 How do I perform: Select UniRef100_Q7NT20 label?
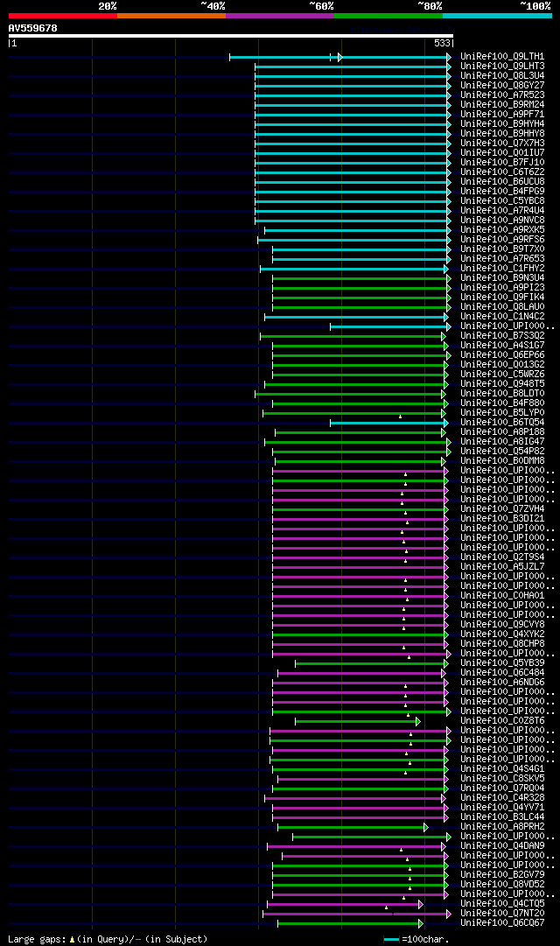(502, 914)
